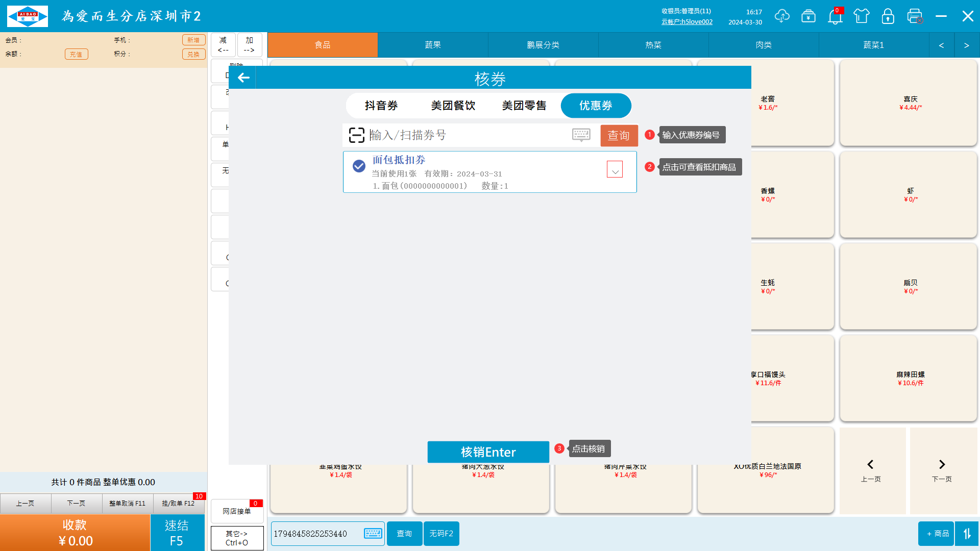Open the 云帐户:h5love002 link
Image resolution: width=980 pixels, height=551 pixels.
687,22
